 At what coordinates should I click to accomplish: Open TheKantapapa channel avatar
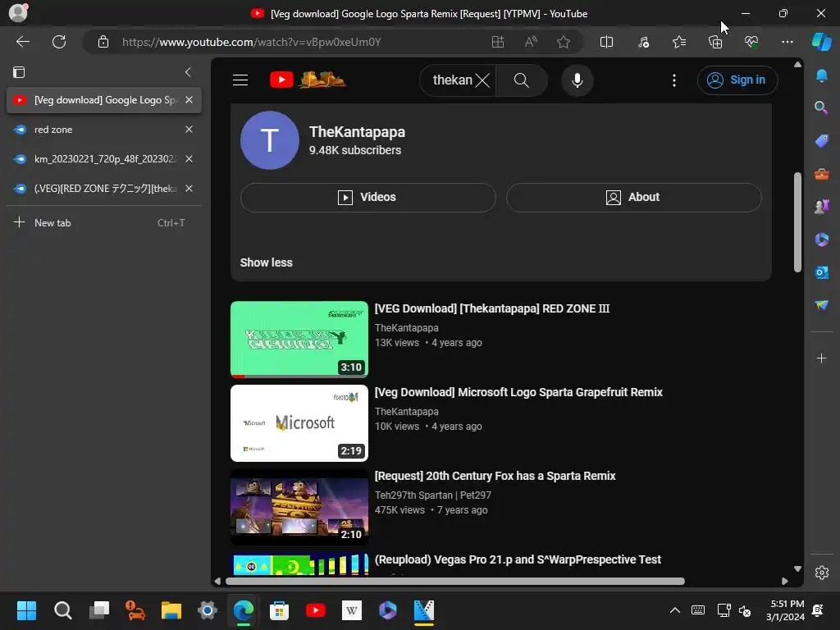click(x=269, y=140)
